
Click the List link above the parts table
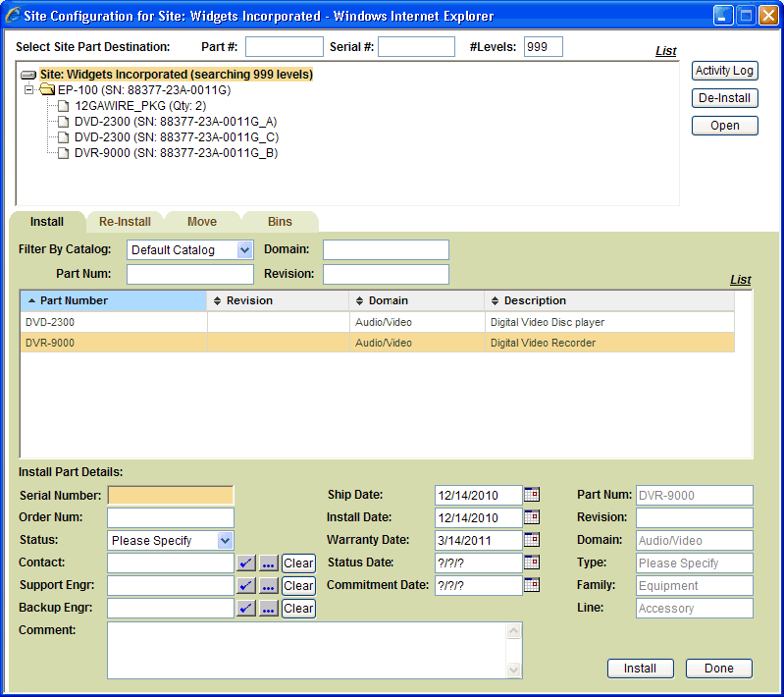click(741, 280)
